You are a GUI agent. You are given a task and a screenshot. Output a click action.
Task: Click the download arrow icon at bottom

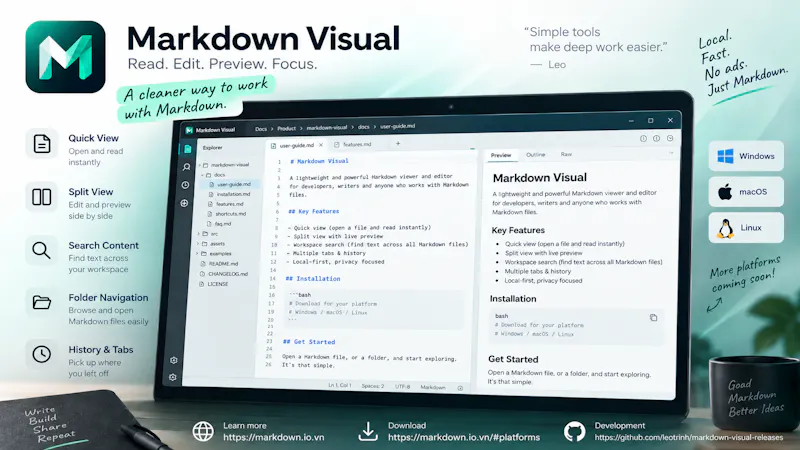pyautogui.click(x=368, y=432)
